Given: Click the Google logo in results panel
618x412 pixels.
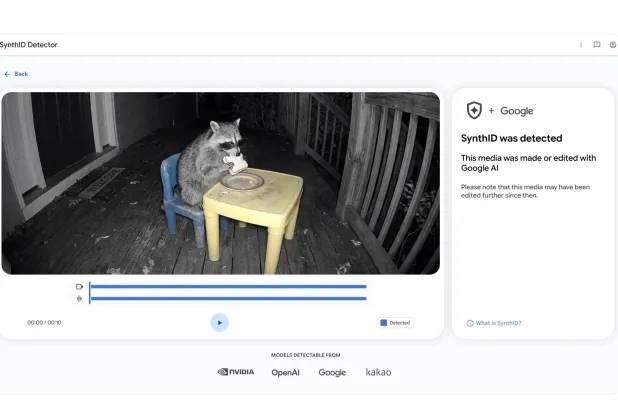Looking at the screenshot, I should pyautogui.click(x=517, y=111).
